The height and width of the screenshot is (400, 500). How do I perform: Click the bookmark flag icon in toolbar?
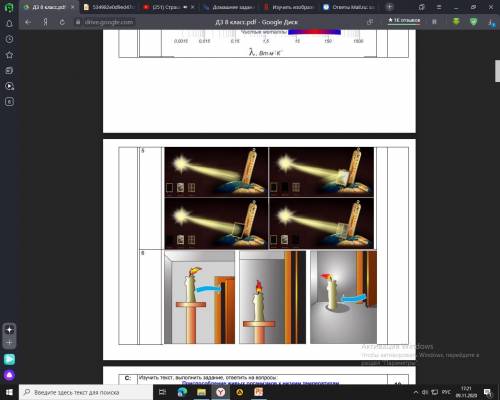pos(434,22)
